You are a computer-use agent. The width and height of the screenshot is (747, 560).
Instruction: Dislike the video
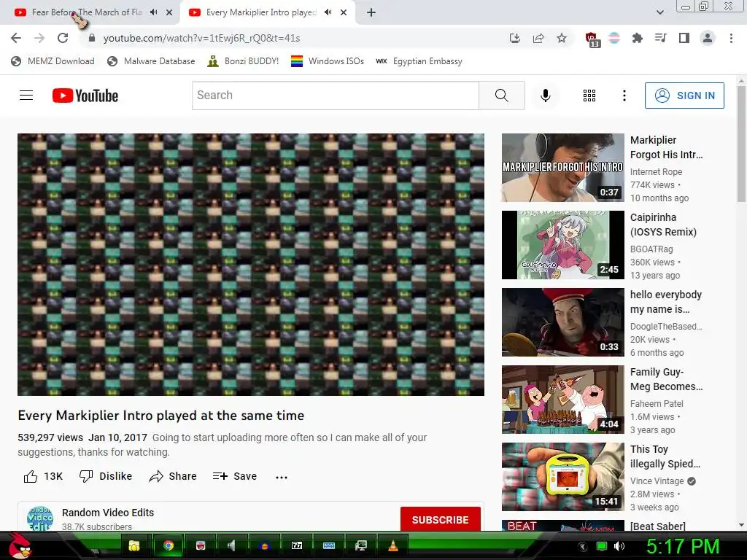(105, 476)
